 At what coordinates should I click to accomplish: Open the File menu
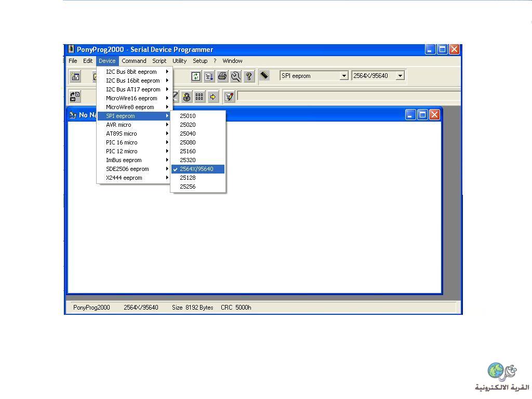73,61
